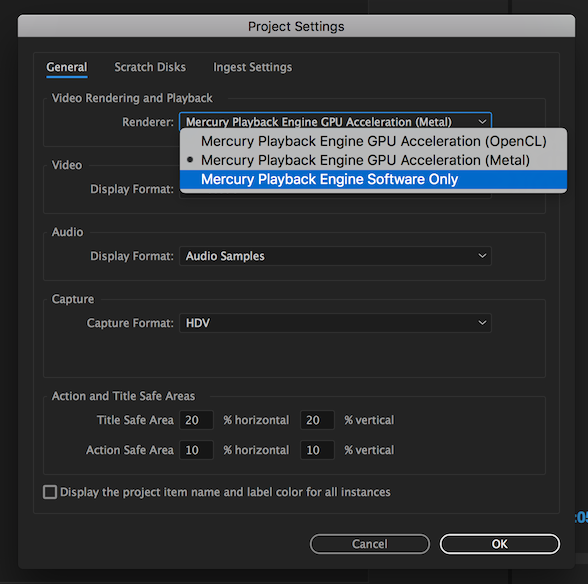Open the Ingest Settings tab

coord(252,67)
